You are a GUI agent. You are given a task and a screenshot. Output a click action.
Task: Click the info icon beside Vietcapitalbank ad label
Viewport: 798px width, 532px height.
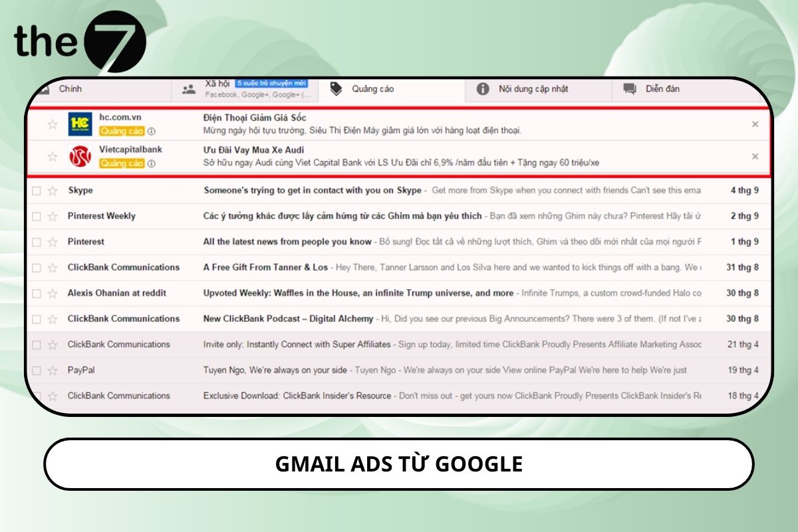pos(151,163)
